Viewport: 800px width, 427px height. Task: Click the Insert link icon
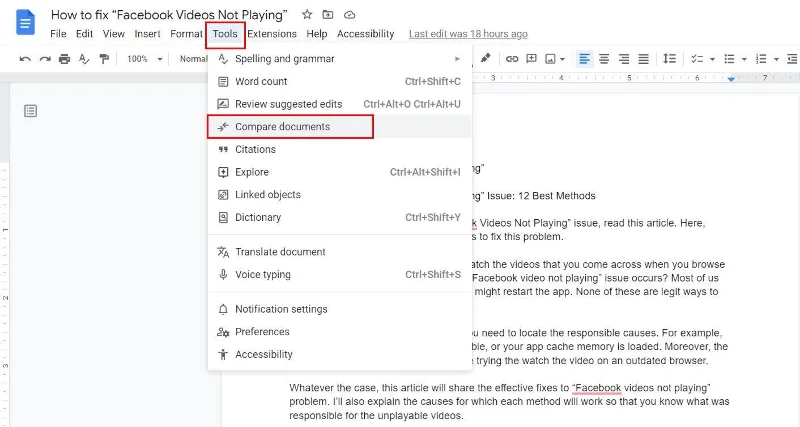[512, 59]
